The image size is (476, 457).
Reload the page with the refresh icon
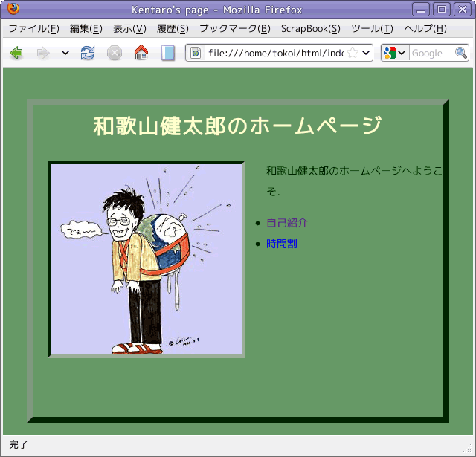click(x=88, y=53)
